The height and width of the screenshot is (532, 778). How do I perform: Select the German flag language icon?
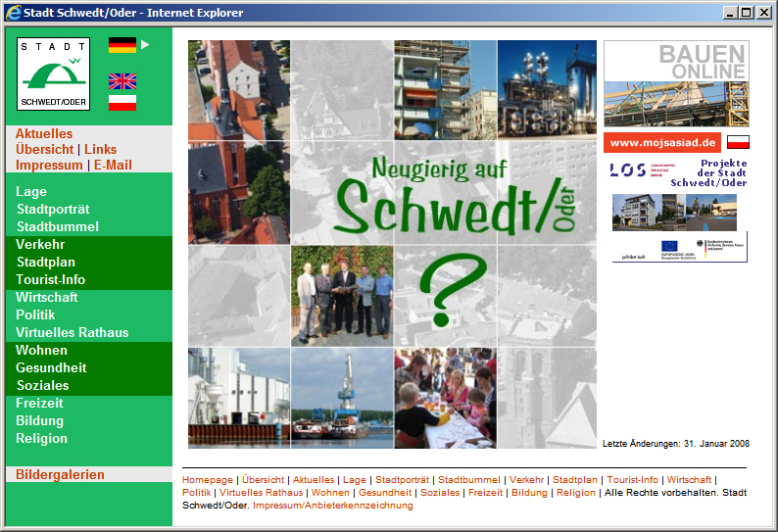pyautogui.click(x=122, y=44)
